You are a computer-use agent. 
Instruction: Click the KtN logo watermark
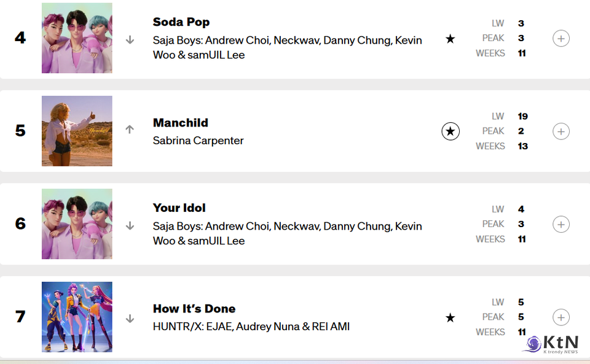click(550, 345)
